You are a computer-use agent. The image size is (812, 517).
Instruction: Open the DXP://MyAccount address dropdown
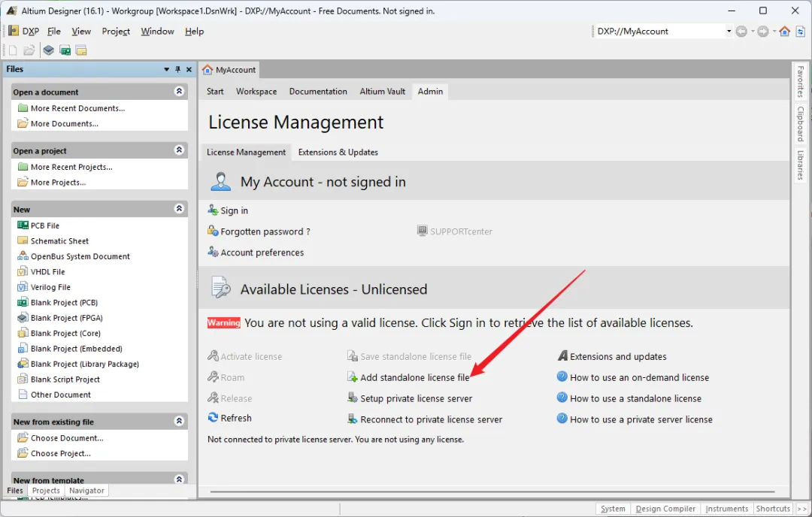click(x=729, y=31)
